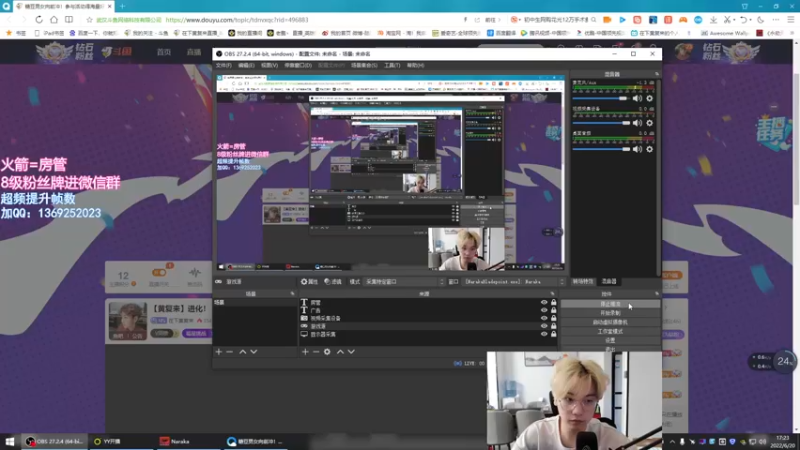Hide the 游戏源 source
The height and width of the screenshot is (450, 800).
(544, 326)
